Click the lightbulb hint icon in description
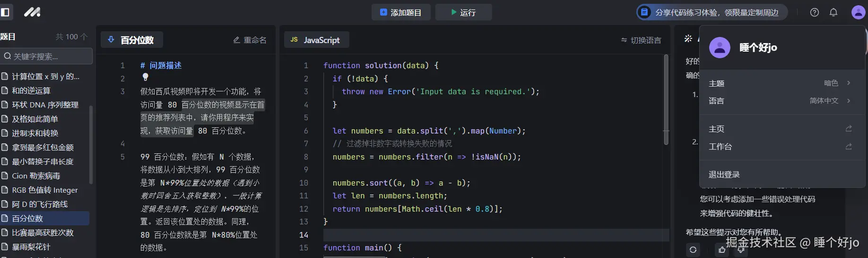This screenshot has height=258, width=868. [x=145, y=77]
